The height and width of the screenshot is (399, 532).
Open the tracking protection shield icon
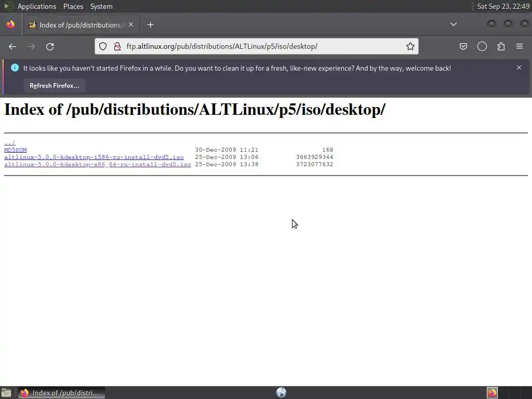(103, 46)
